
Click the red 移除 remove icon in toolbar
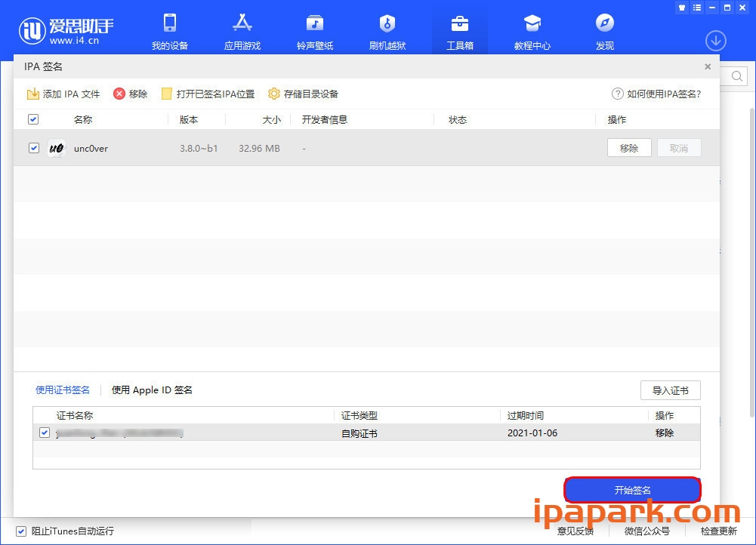point(120,94)
